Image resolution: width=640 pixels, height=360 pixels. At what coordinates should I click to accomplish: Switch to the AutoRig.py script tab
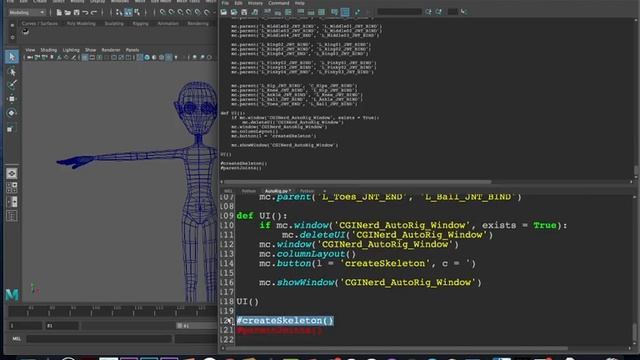277,191
